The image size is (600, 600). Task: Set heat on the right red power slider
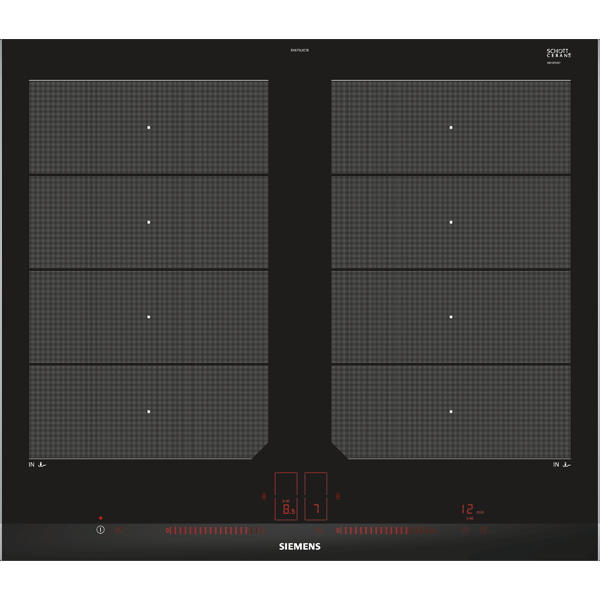pos(385,530)
